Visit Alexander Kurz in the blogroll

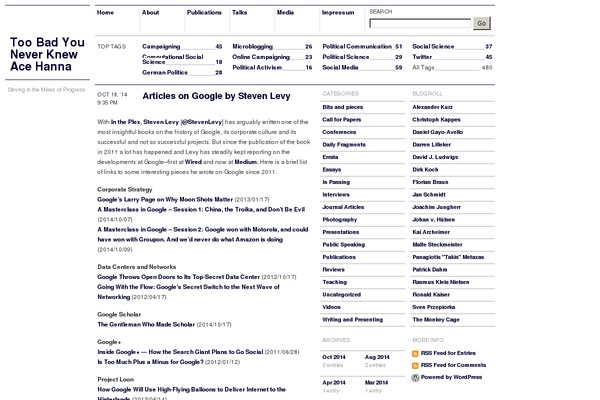[433, 107]
